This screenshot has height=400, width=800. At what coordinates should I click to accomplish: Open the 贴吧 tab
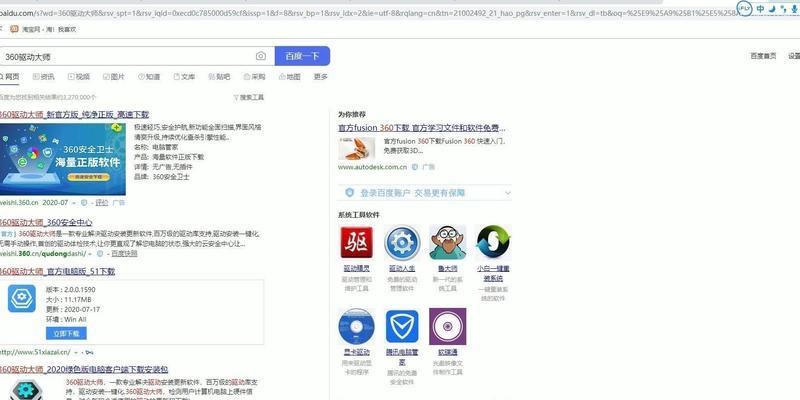click(x=219, y=77)
